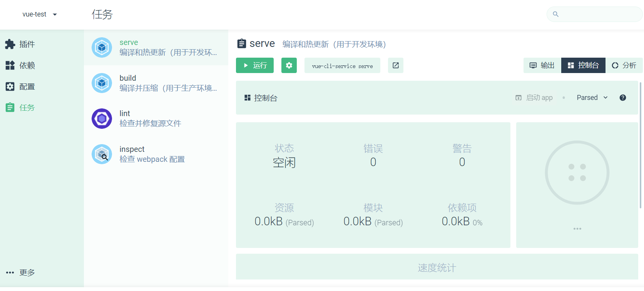Open the 依赖 dependencies sidebar item
Viewport: 644px width, 291px height.
[x=42, y=65]
